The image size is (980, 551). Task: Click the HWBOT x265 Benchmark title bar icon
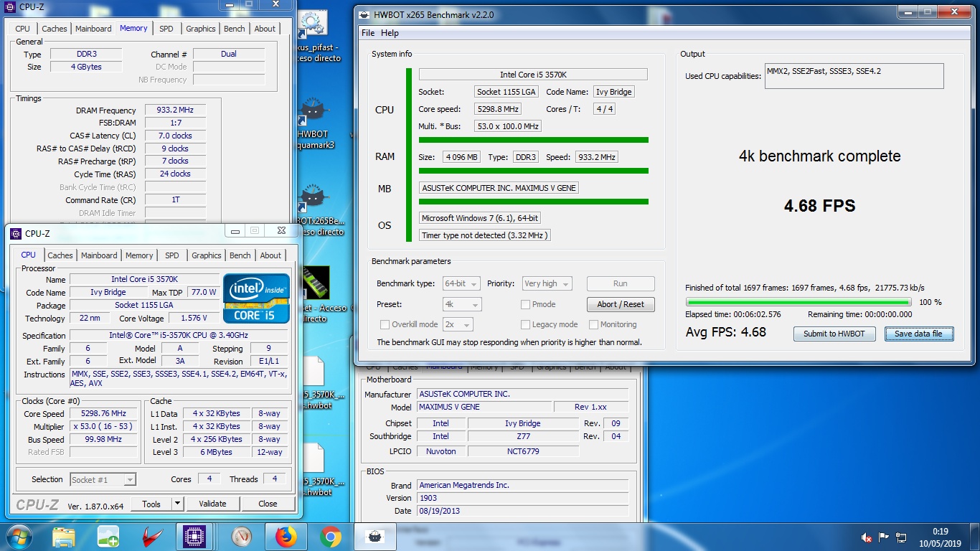(364, 14)
